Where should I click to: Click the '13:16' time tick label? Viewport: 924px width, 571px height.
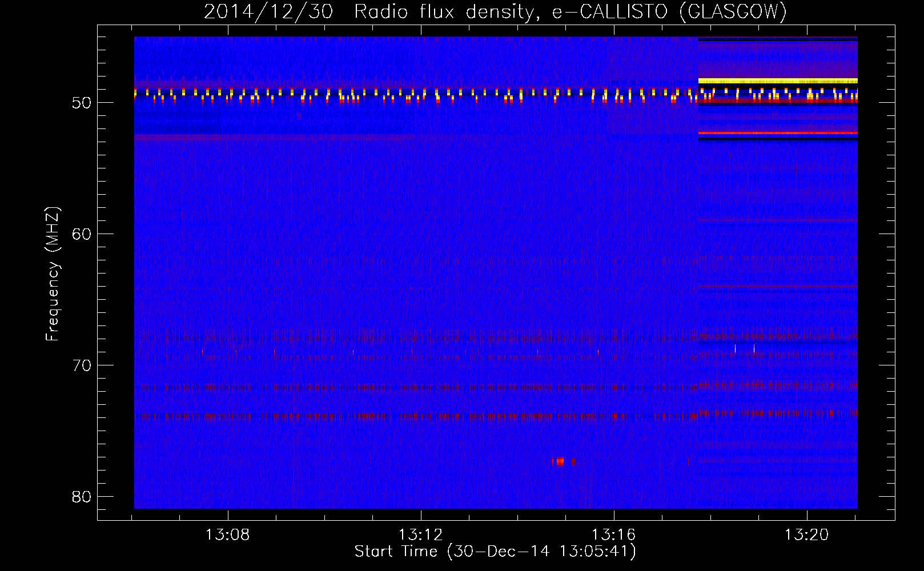(x=613, y=535)
